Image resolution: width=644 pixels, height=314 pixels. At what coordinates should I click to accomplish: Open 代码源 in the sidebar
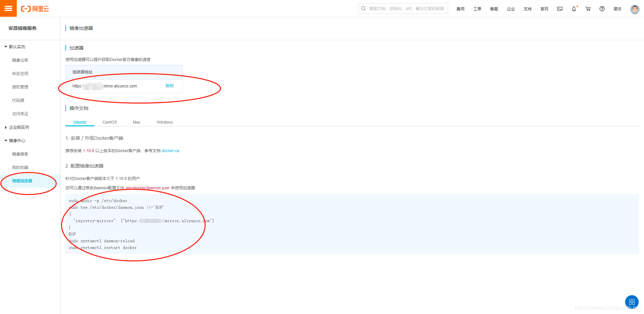click(x=18, y=101)
